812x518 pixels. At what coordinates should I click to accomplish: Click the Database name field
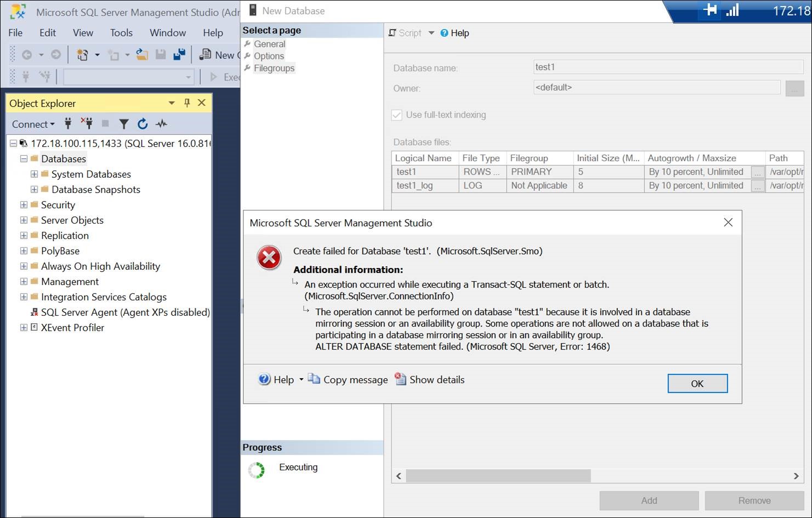(x=668, y=67)
